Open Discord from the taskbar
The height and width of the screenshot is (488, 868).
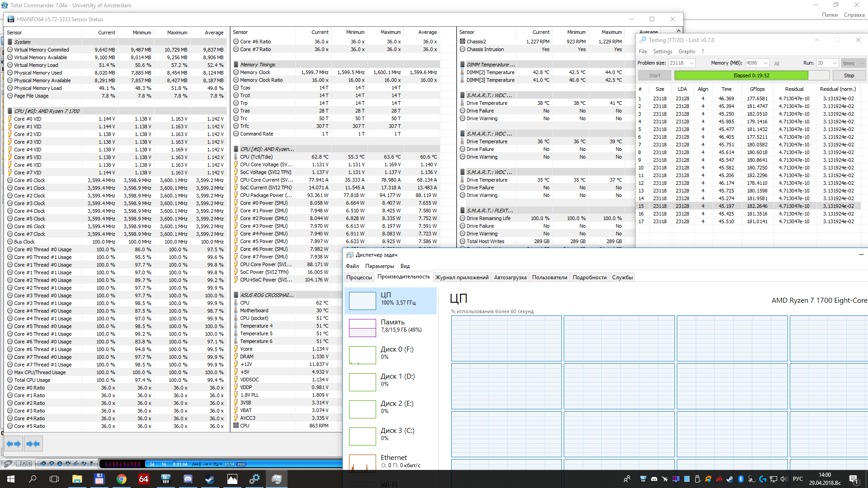(188, 479)
